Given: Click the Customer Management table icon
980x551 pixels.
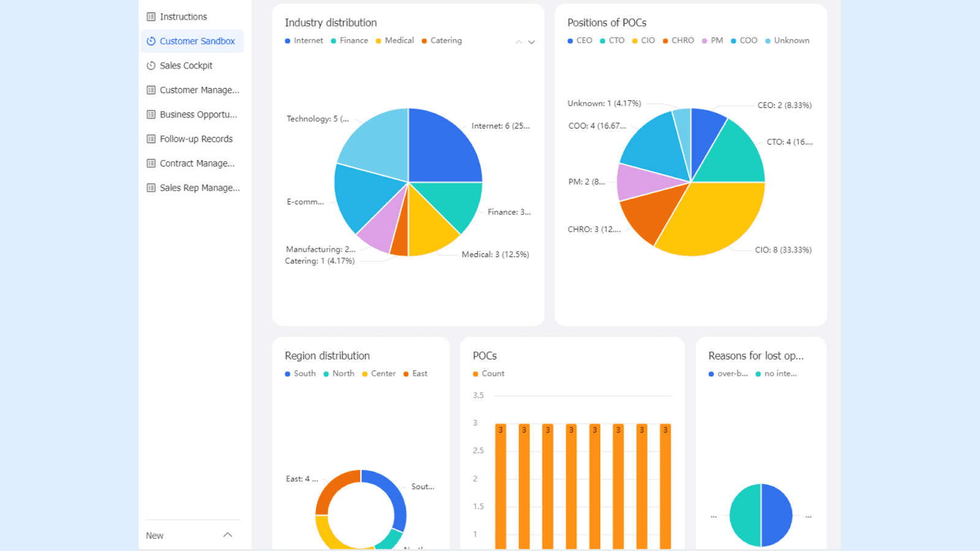Looking at the screenshot, I should [151, 90].
